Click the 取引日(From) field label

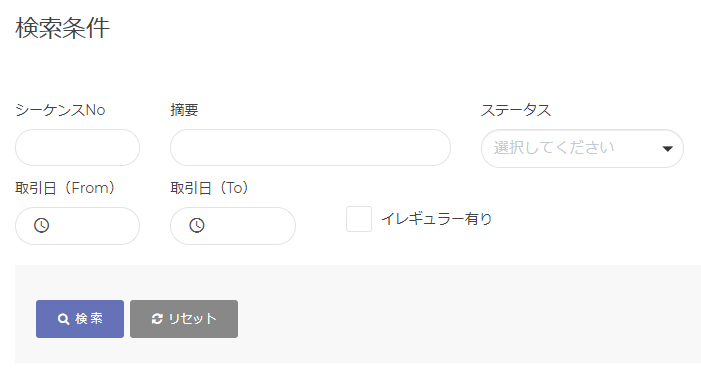click(65, 188)
